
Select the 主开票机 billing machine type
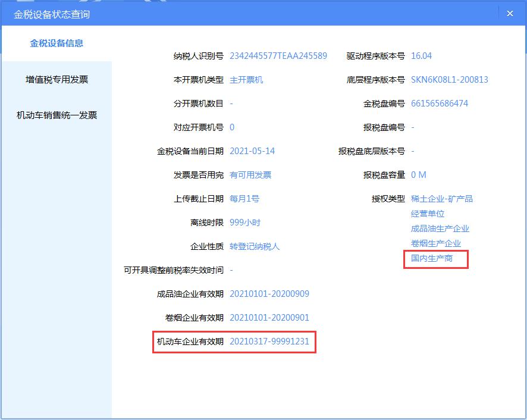click(x=247, y=79)
